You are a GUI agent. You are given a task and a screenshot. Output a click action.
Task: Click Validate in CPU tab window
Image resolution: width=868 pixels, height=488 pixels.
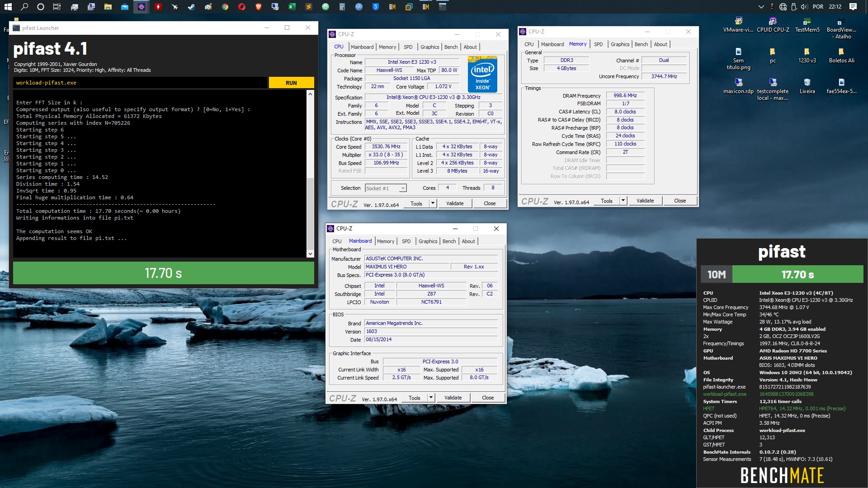point(455,203)
